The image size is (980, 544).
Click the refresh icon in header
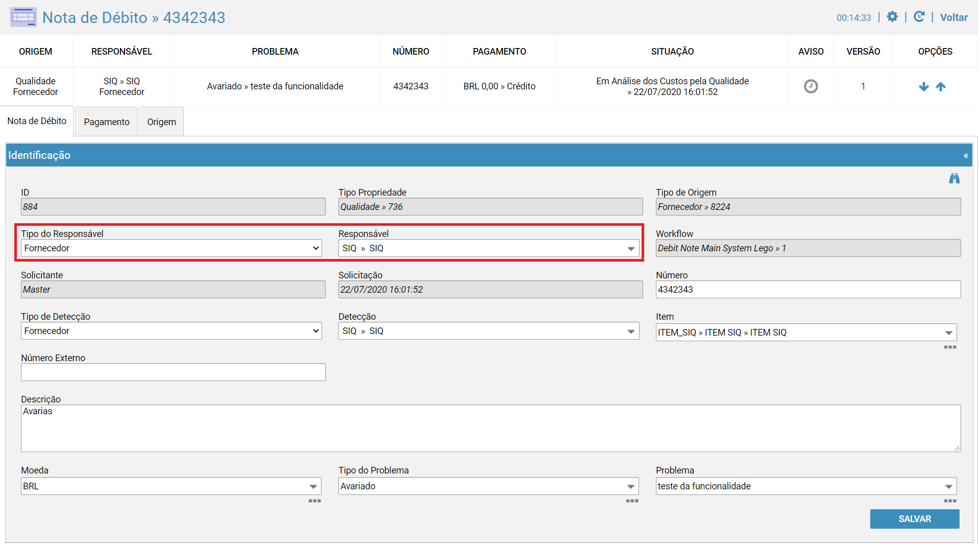919,17
